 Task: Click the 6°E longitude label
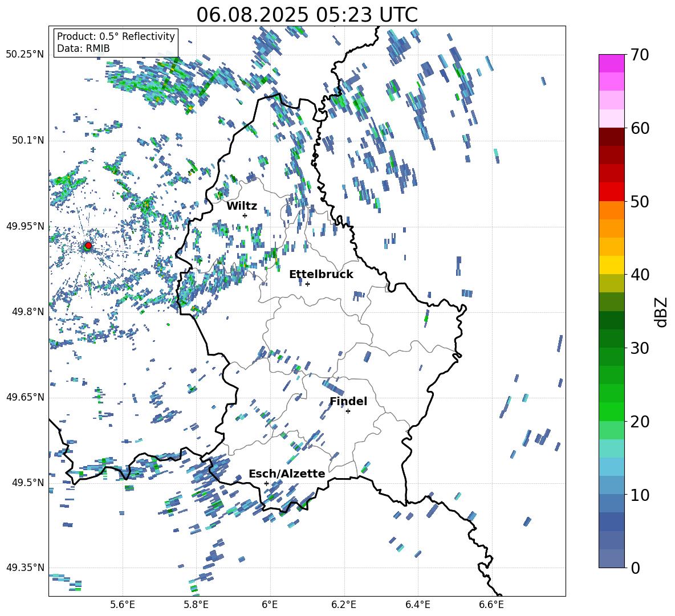coord(270,605)
